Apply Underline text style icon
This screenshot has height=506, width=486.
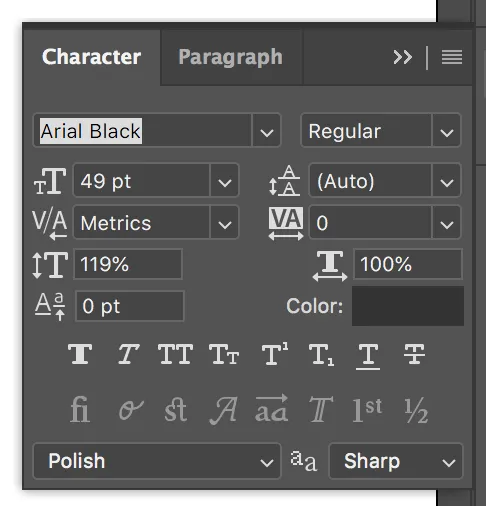point(368,357)
